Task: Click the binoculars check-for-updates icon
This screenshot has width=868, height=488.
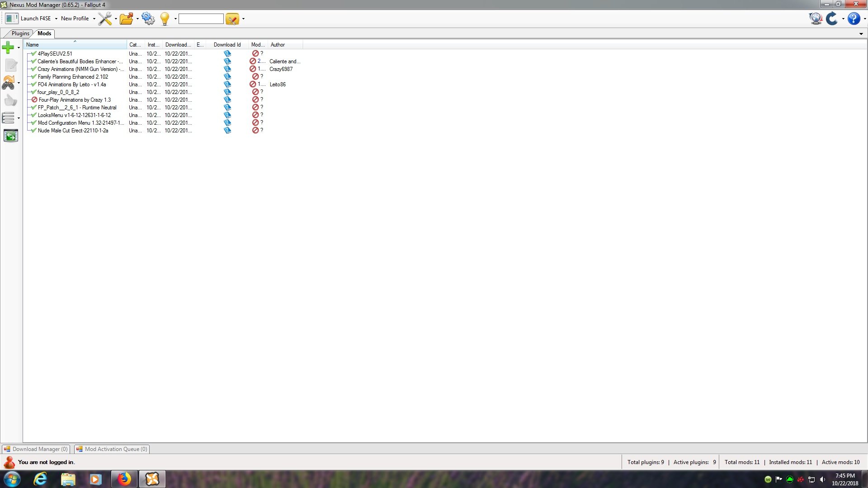Action: coord(8,83)
